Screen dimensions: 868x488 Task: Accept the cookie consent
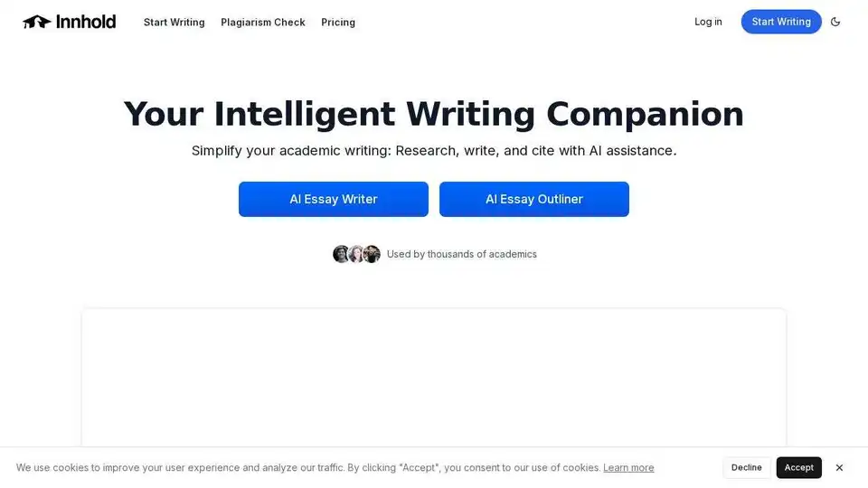(x=799, y=467)
